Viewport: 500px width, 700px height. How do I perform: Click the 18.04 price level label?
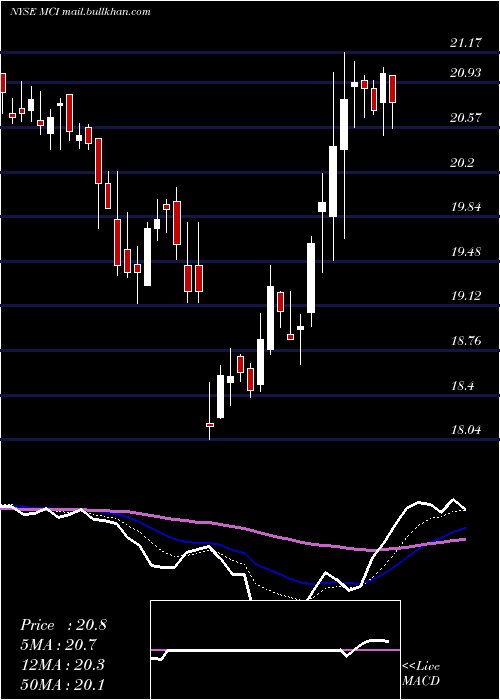pos(466,430)
